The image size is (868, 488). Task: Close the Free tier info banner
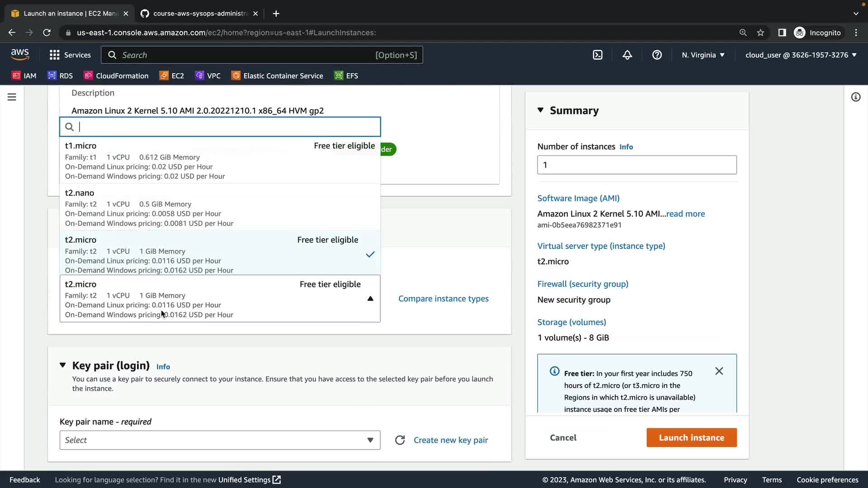coord(719,371)
